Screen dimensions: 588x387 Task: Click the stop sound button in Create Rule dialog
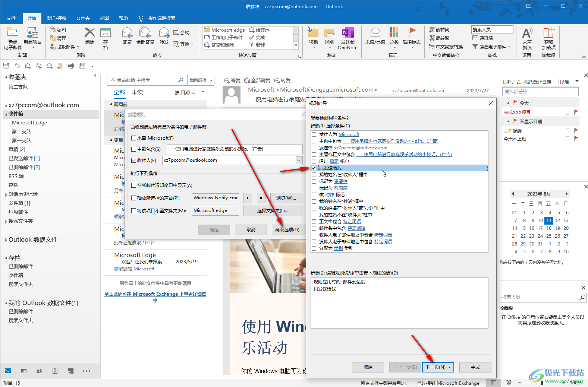261,198
